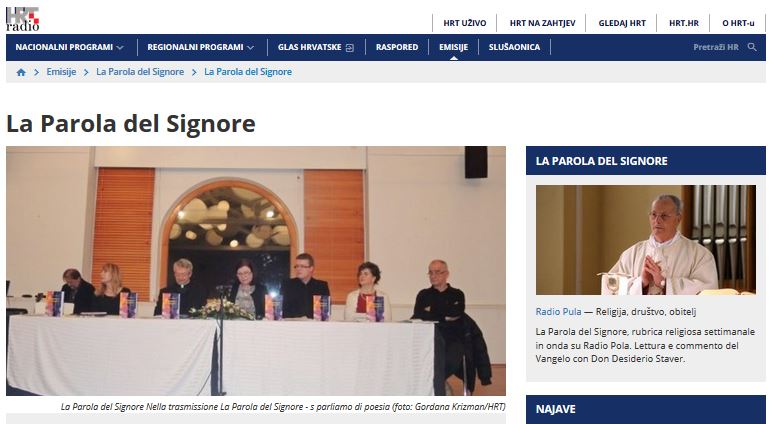Viewport: 778px width, 424px height.
Task: Click the Emisije breadcrumb link
Action: tap(61, 72)
